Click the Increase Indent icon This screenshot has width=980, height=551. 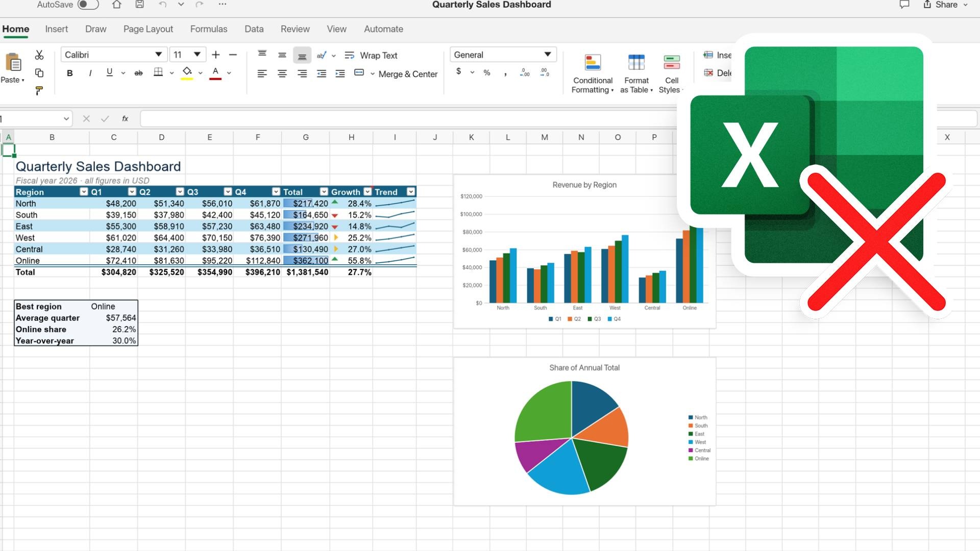340,73
